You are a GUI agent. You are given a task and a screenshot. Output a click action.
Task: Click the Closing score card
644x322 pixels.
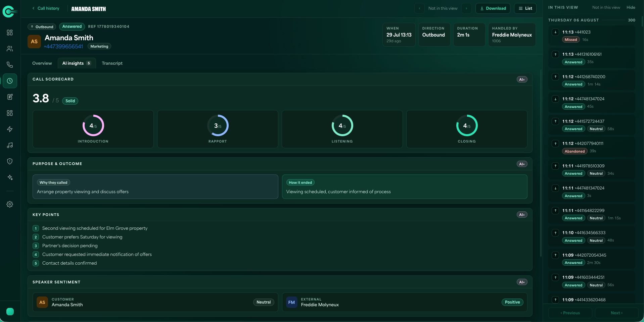(x=467, y=129)
